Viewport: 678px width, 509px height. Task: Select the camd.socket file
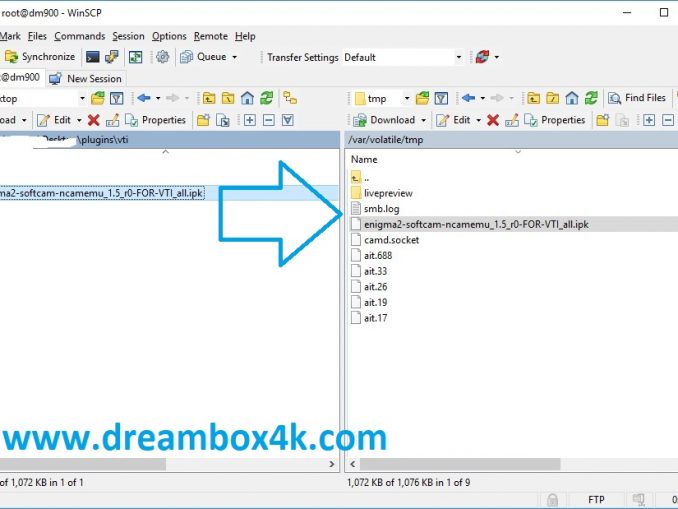click(x=385, y=240)
